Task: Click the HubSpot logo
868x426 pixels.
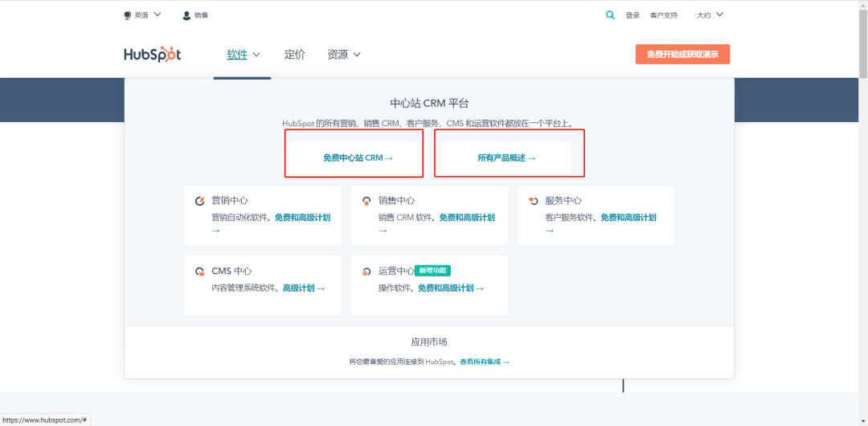Action: (152, 55)
